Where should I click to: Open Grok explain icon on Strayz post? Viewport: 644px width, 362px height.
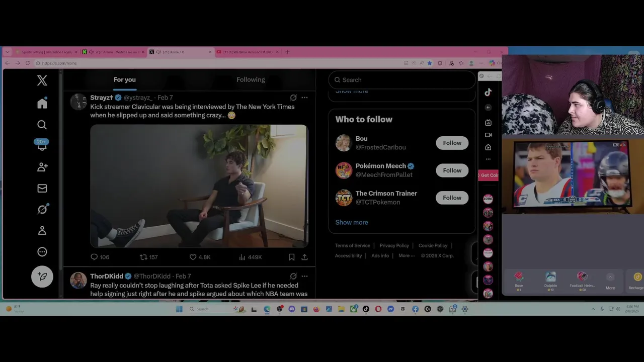point(293,98)
